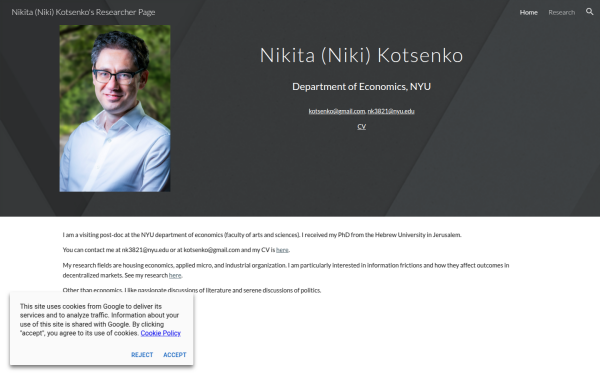
Task: Click the sentence starting 'Other than economics'
Action: click(192, 290)
